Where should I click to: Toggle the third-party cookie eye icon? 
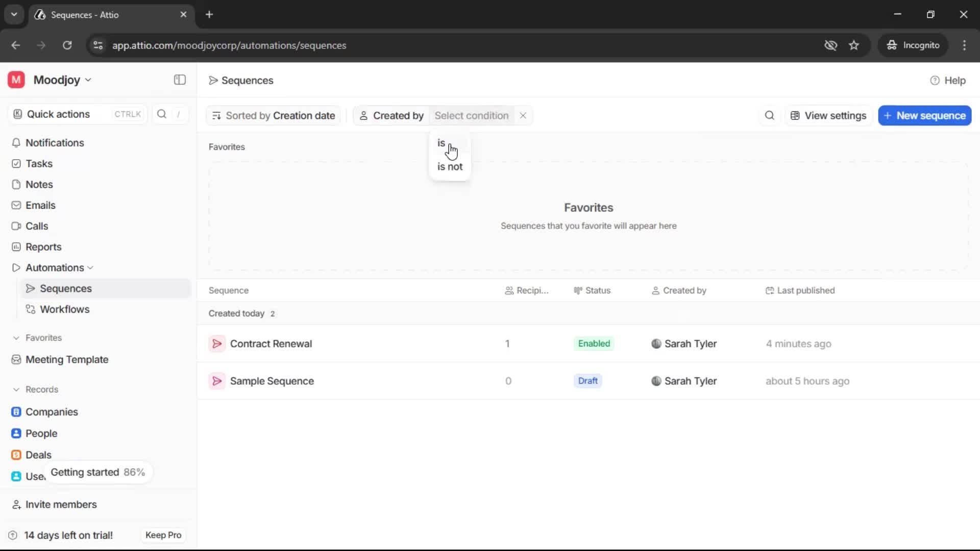tap(830, 45)
